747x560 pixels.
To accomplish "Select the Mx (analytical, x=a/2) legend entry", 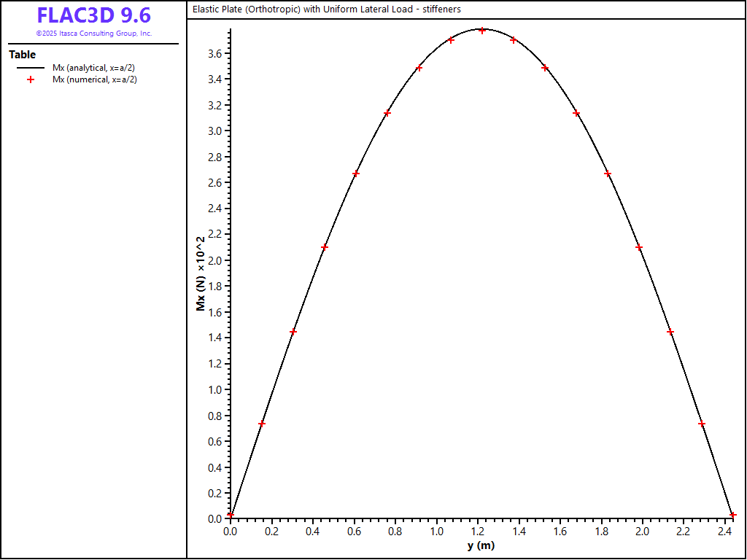I will point(93,68).
